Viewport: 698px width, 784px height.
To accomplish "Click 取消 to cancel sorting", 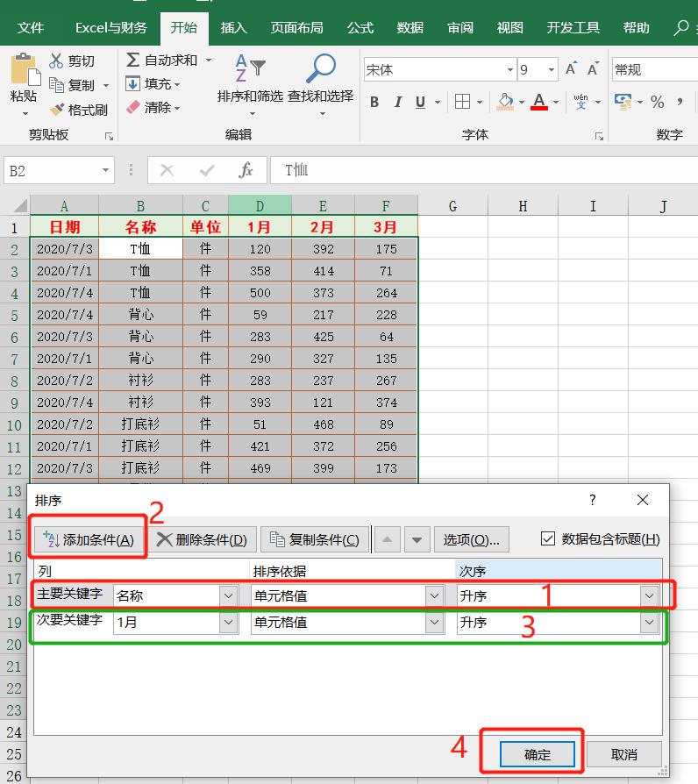I will [624, 754].
